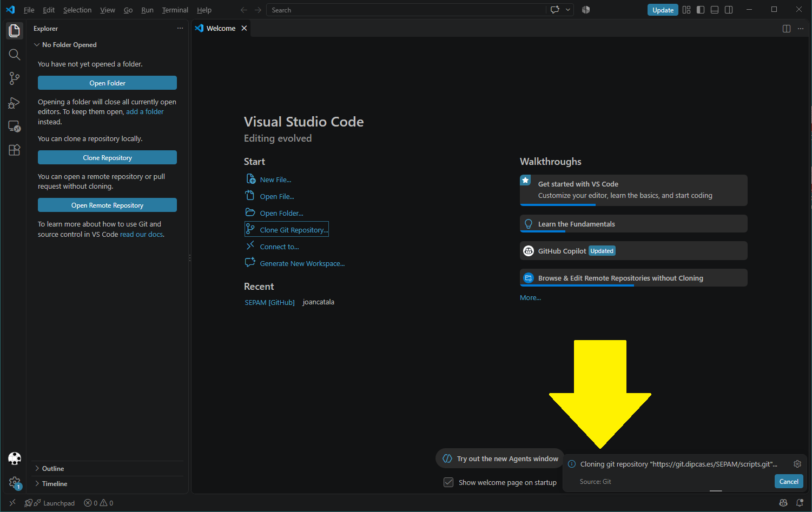Open the Terminal menu
This screenshot has height=512, width=812.
[175, 10]
